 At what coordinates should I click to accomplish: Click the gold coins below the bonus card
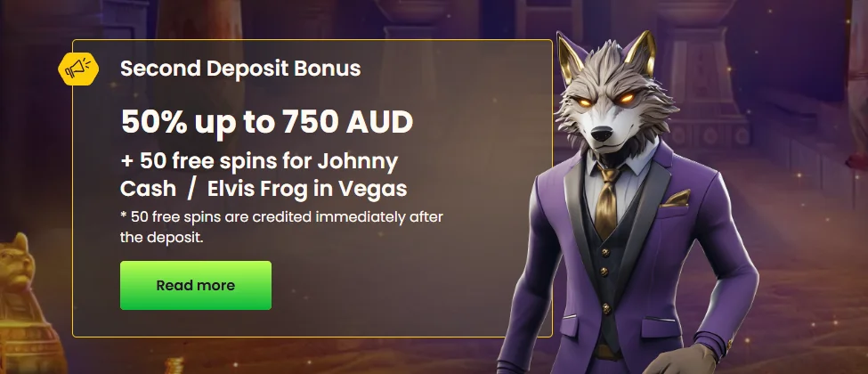point(174,366)
